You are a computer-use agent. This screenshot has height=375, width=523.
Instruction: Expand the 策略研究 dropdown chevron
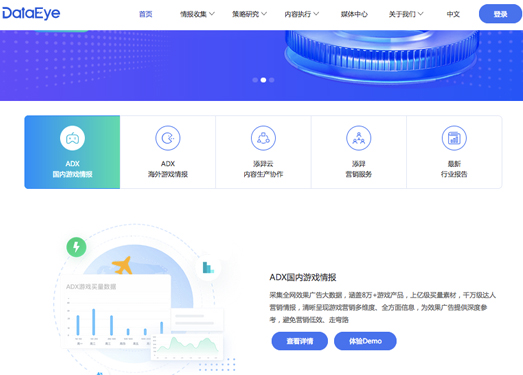coord(264,14)
